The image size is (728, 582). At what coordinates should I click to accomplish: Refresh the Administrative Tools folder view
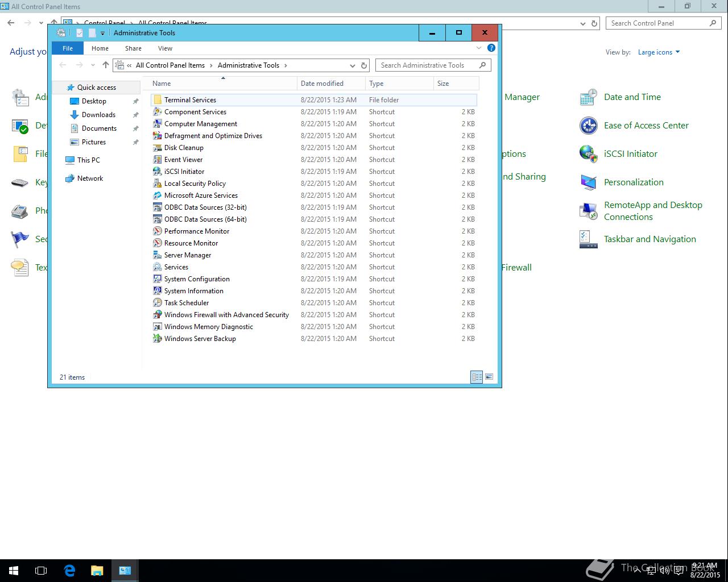[364, 65]
